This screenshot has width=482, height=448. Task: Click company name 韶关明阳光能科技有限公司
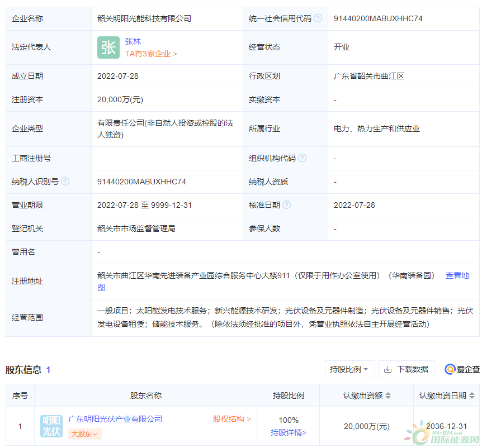coord(144,18)
